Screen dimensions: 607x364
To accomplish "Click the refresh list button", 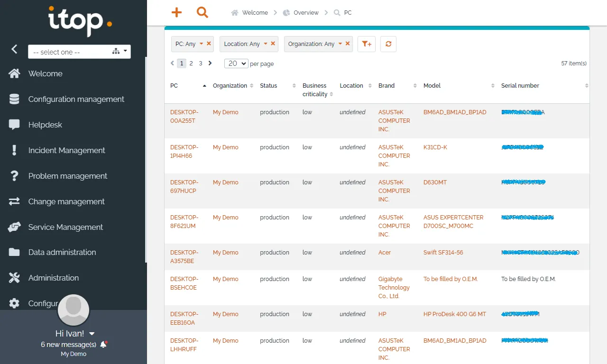I will (x=388, y=44).
